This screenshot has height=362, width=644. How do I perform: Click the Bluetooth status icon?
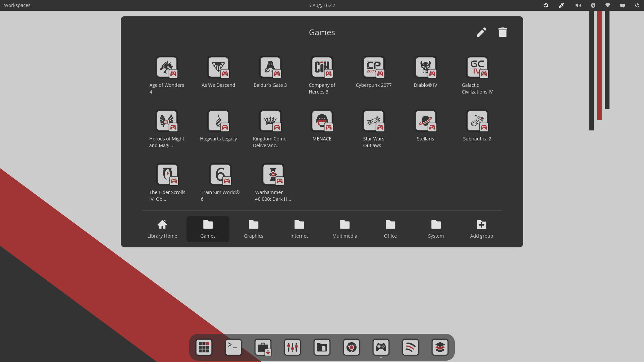593,5
